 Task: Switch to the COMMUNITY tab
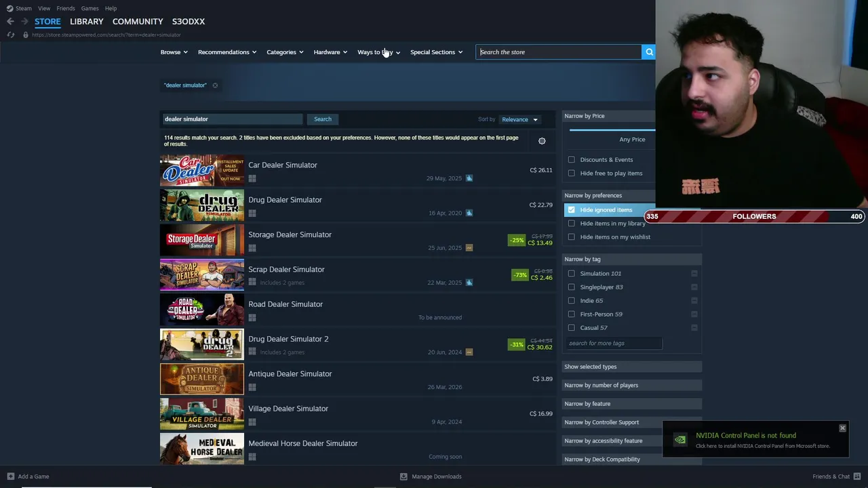pyautogui.click(x=138, y=22)
